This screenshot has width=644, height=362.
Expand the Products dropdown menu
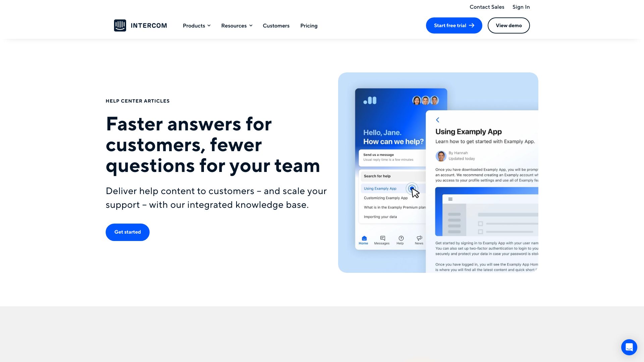pyautogui.click(x=196, y=25)
